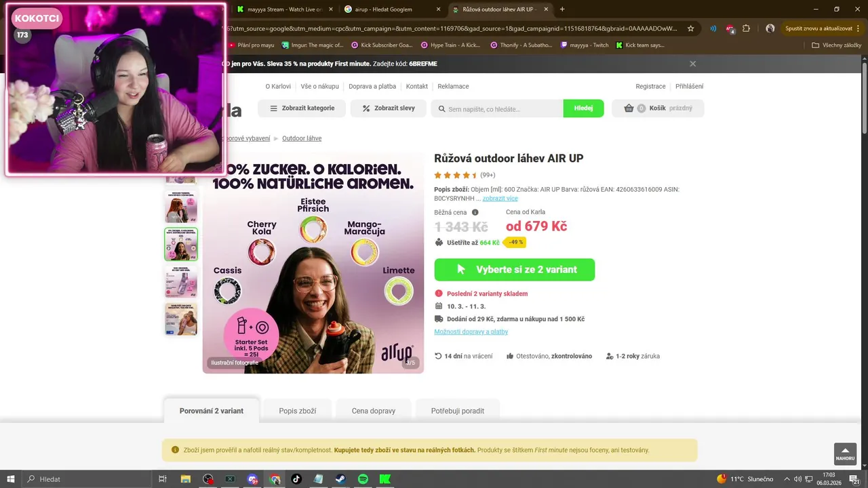Open a new browser tab

tap(562, 9)
